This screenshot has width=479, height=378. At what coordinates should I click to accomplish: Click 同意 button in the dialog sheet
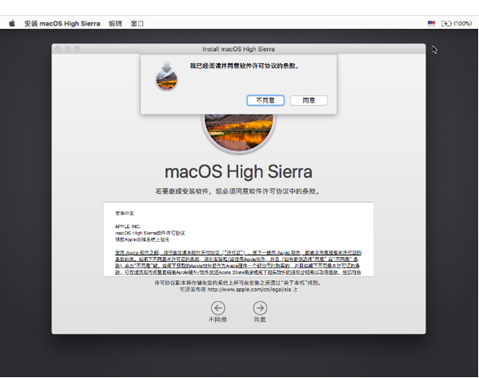[309, 100]
